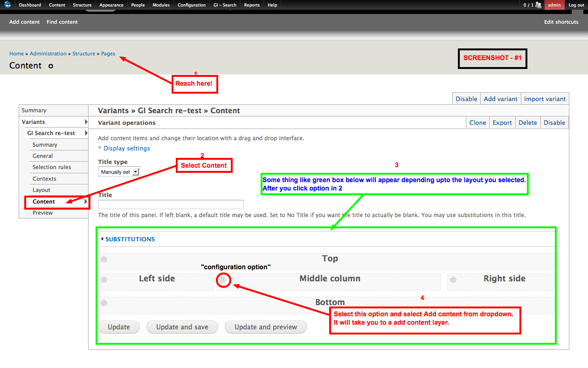Viewport: 588px width, 368px height.
Task: Open Reports in the admin menu
Action: pos(252,5)
